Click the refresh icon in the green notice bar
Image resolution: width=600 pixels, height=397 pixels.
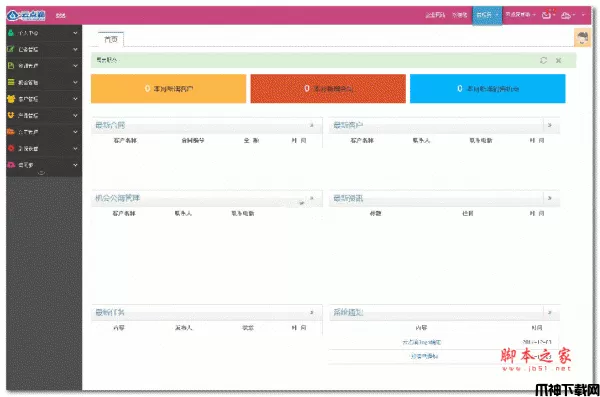[543, 60]
